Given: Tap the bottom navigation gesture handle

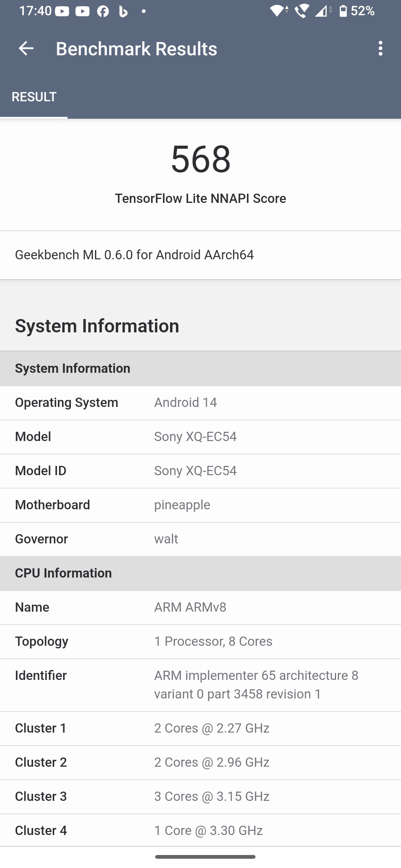Looking at the screenshot, I should (205, 857).
